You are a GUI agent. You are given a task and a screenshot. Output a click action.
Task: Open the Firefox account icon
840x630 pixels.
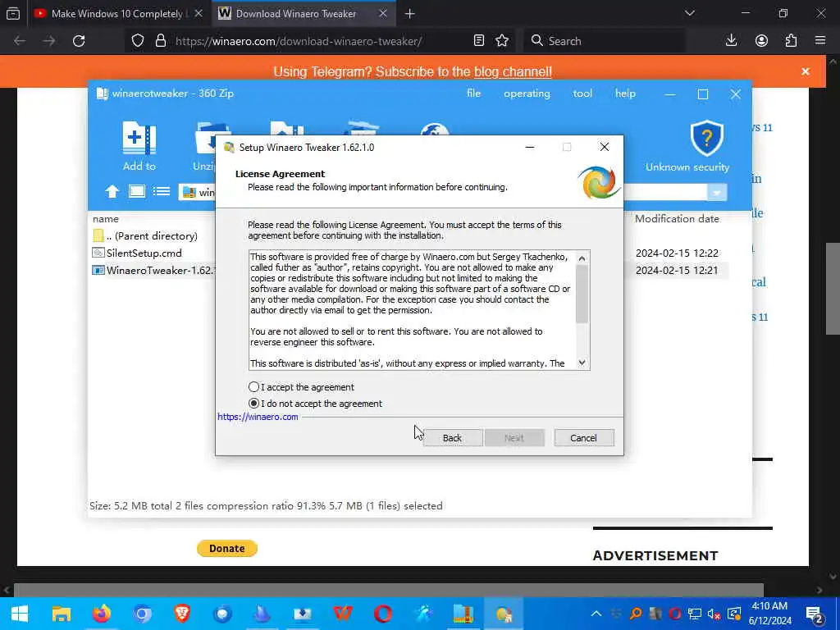tap(761, 41)
